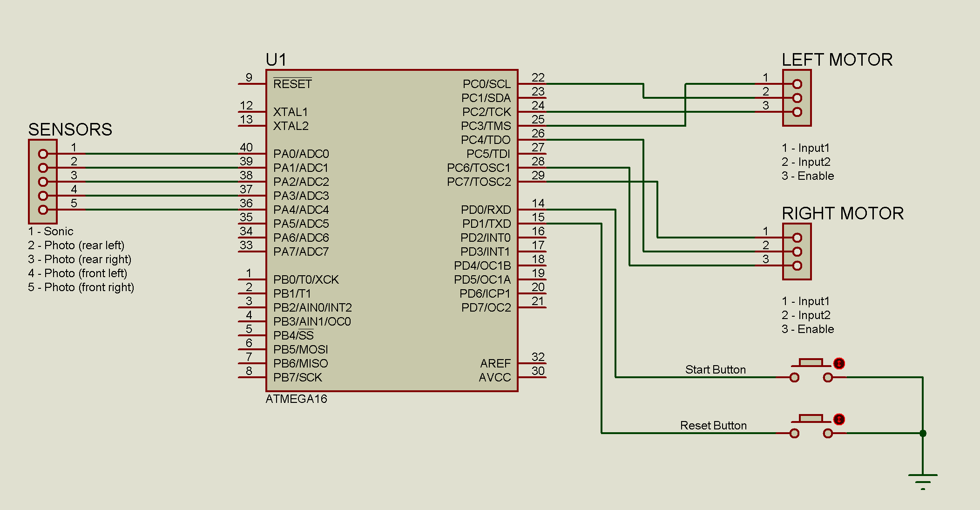Click the PB0/T0/XCK pin label
Screen dimensions: 980x510
click(306, 279)
